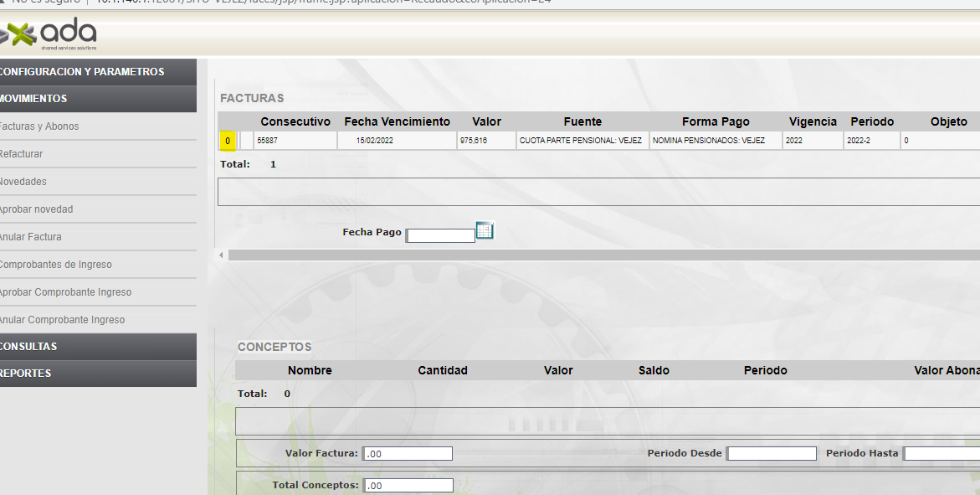Click the horizontal scrollbar left arrow
The height and width of the screenshot is (495, 980).
221,255
